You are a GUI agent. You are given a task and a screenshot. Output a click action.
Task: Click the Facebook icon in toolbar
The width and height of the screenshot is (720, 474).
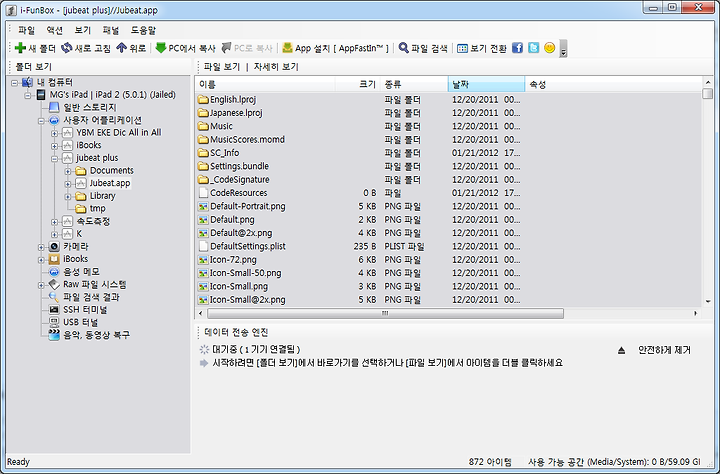[x=518, y=48]
